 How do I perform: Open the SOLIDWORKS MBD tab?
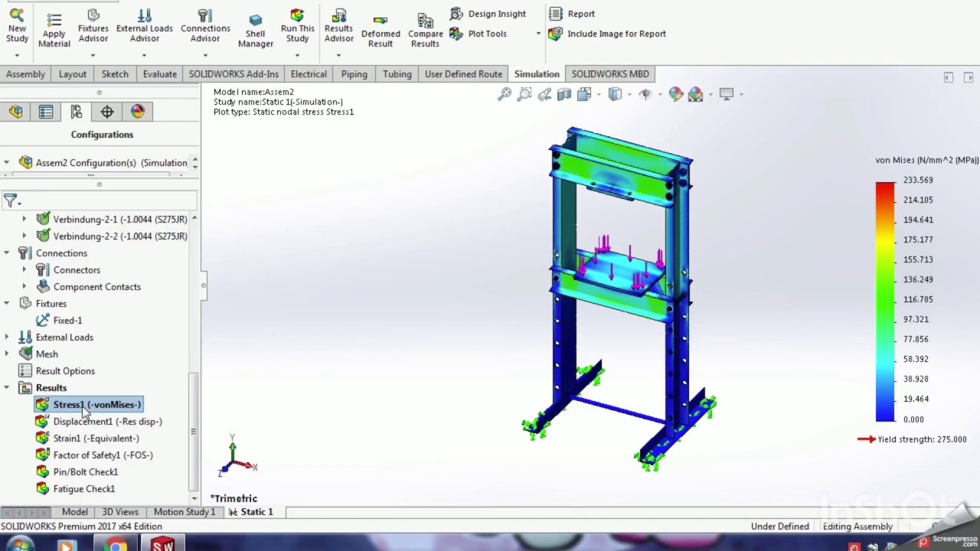pyautogui.click(x=610, y=74)
